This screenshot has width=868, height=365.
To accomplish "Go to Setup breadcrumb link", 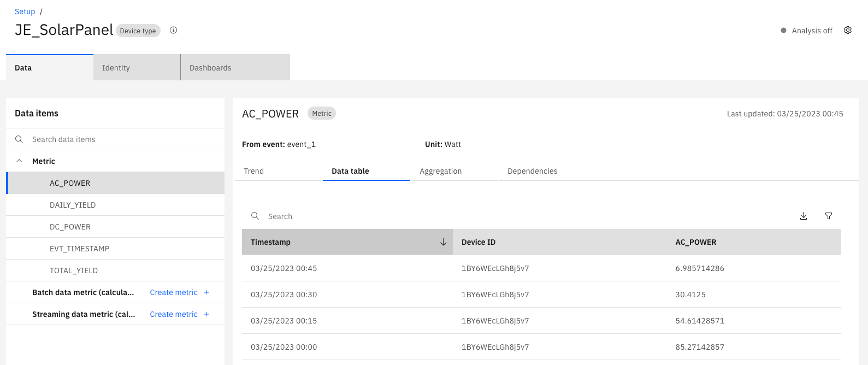I will (25, 11).
